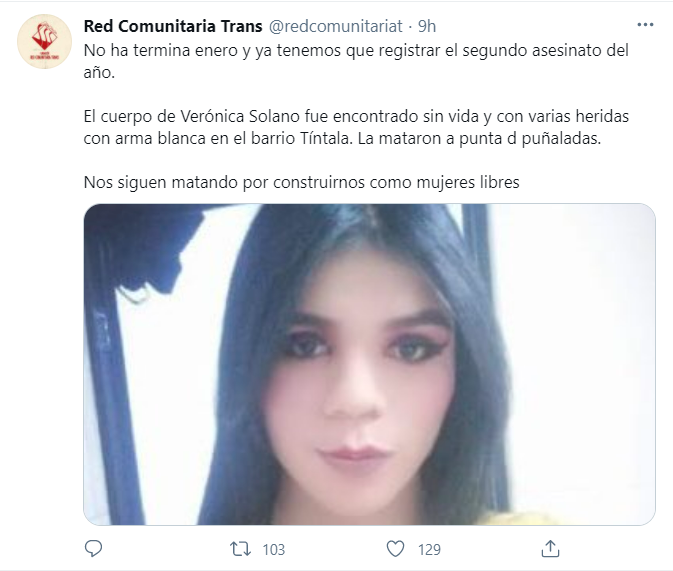673x571 pixels.
Task: Open the Red Comunitaria Trans display name
Action: 173,26
